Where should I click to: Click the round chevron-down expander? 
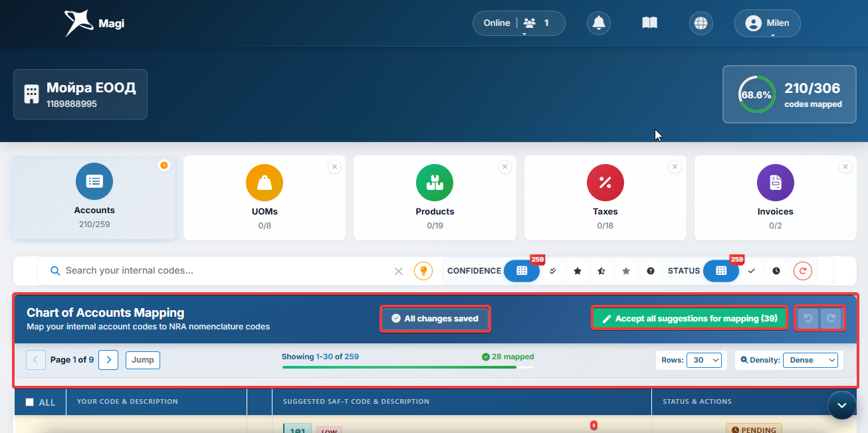[842, 405]
